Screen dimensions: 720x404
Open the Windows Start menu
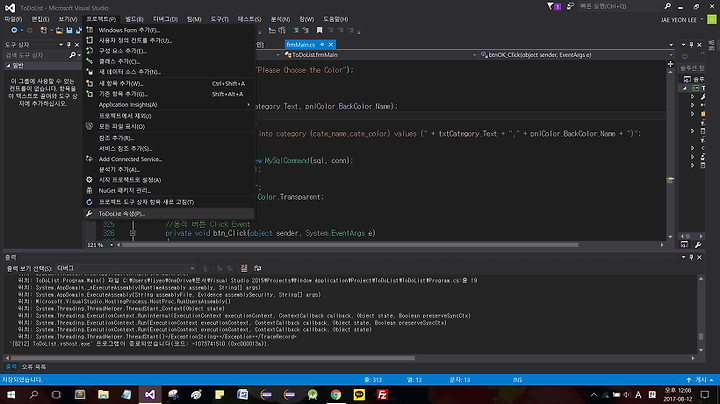(x=11, y=395)
